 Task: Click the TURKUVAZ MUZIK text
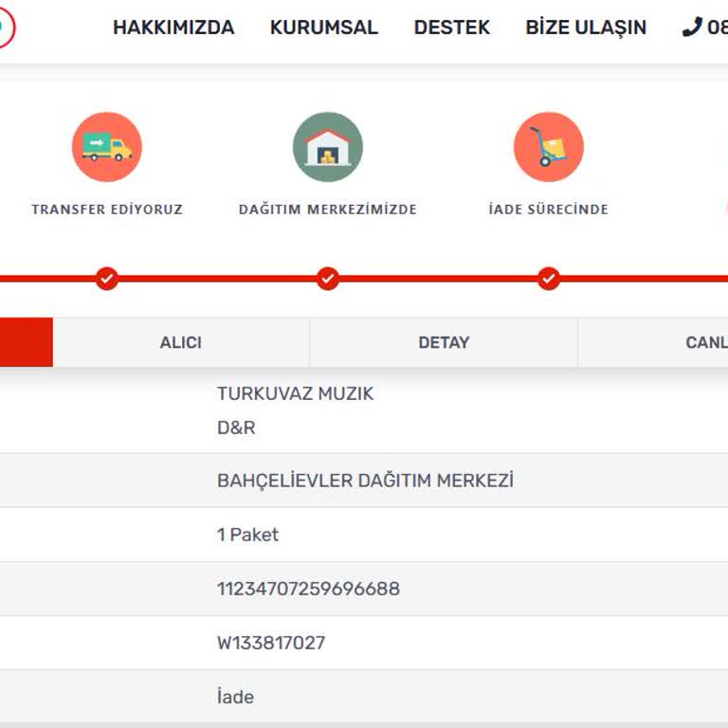tap(296, 393)
